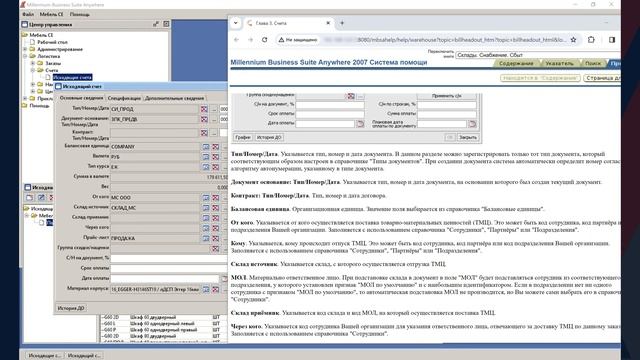
Task: Click the История ДО button in invoice form
Action: (x=71, y=308)
